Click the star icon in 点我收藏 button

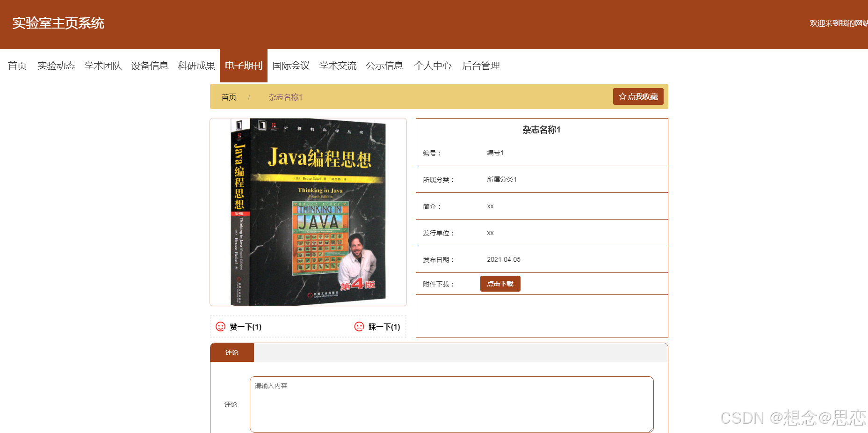[x=622, y=96]
